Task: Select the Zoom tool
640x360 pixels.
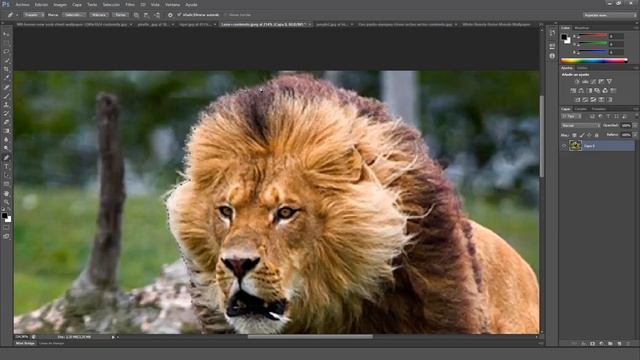Action: point(6,202)
